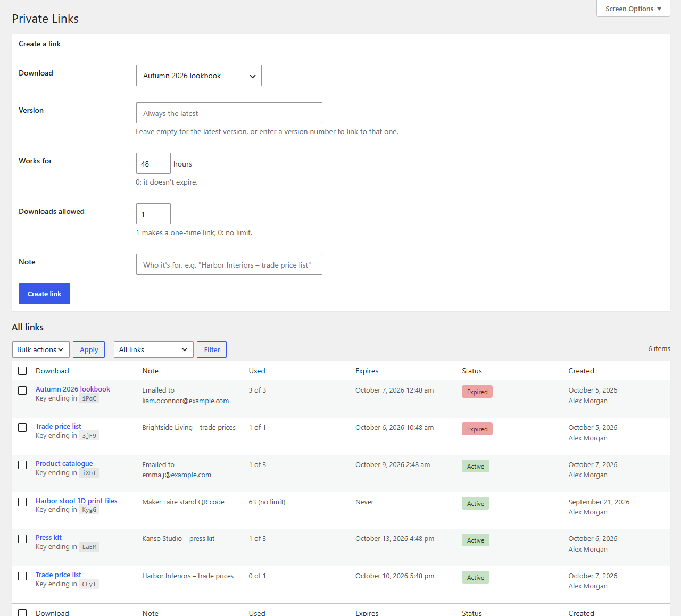Viewport: 681px width, 616px height.
Task: Click the Status column header
Action: point(472,371)
